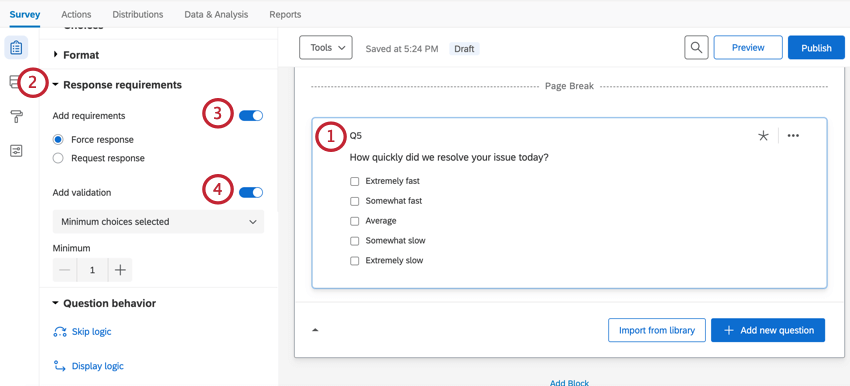Click the asterisk icon on Q5

[x=763, y=136]
